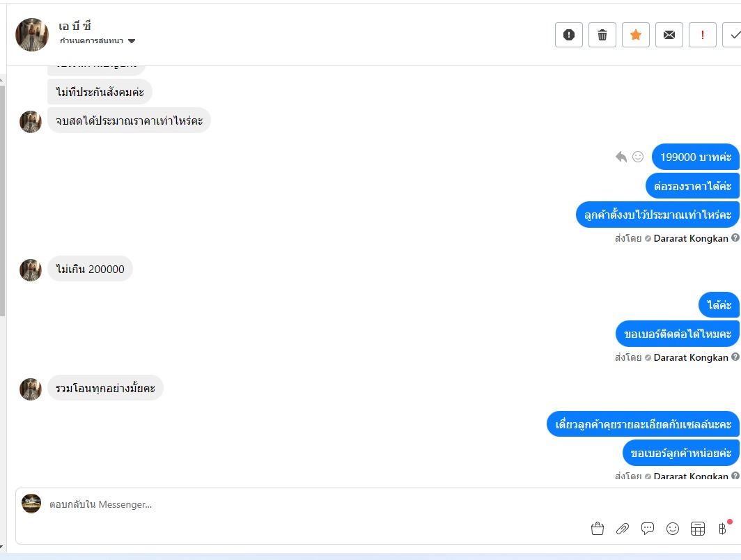
Task: Mark conversation unread with envelope icon
Action: pyautogui.click(x=669, y=35)
